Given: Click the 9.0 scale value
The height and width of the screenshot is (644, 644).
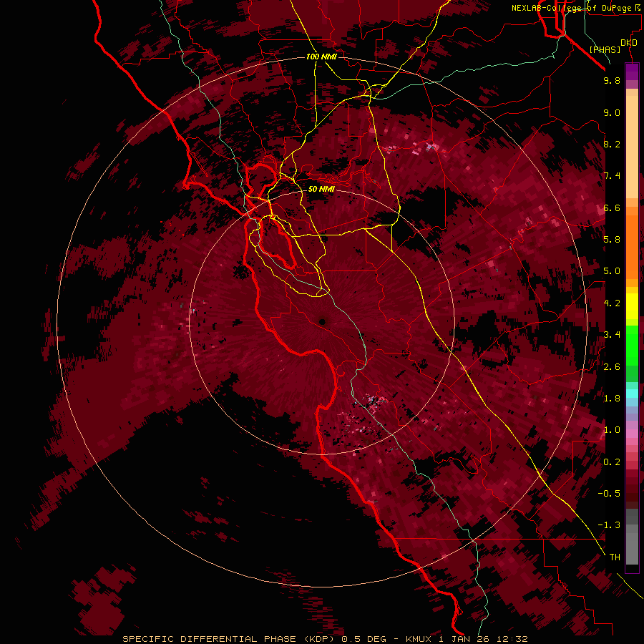Looking at the screenshot, I should (x=612, y=112).
